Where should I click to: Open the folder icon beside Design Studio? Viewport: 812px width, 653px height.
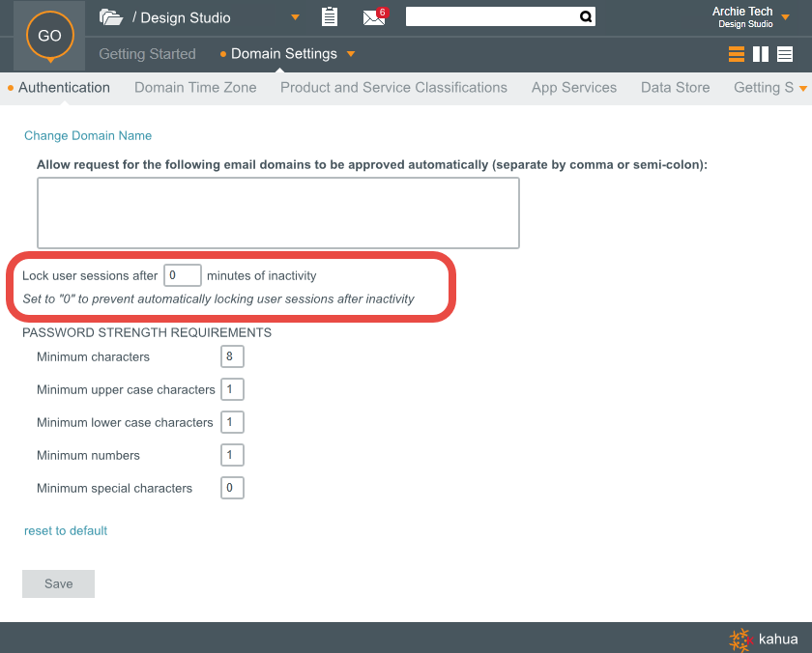[x=111, y=17]
